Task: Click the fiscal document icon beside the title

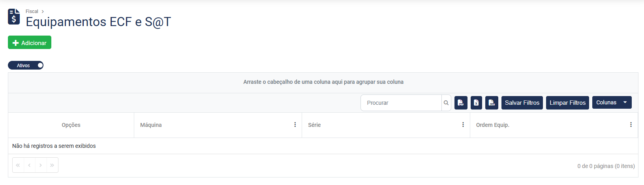Action: [14, 17]
